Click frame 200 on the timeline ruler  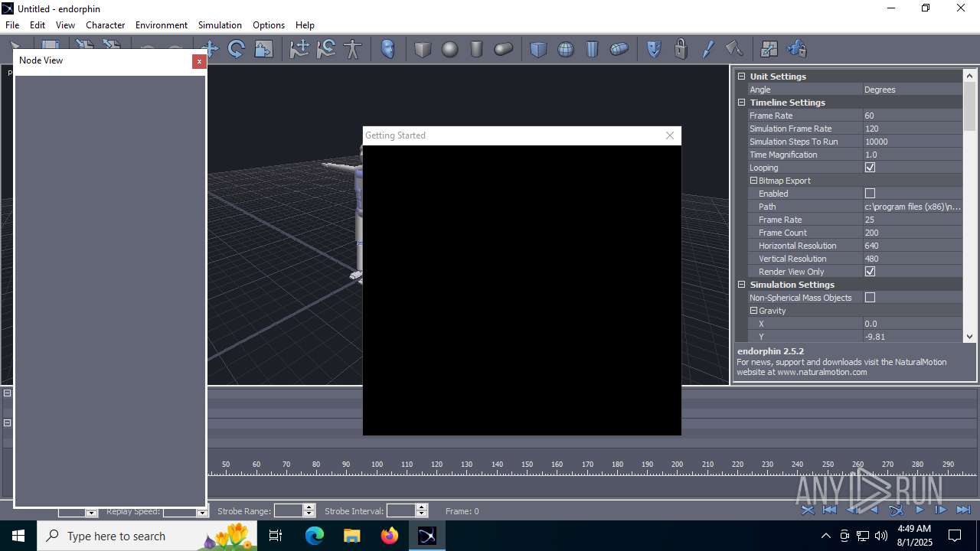[x=677, y=465]
